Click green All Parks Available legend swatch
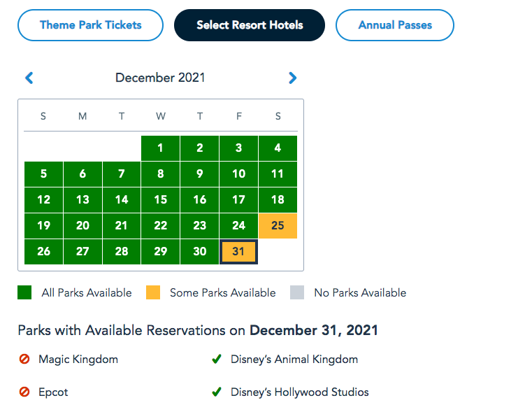The width and height of the screenshot is (532, 412). (x=24, y=293)
